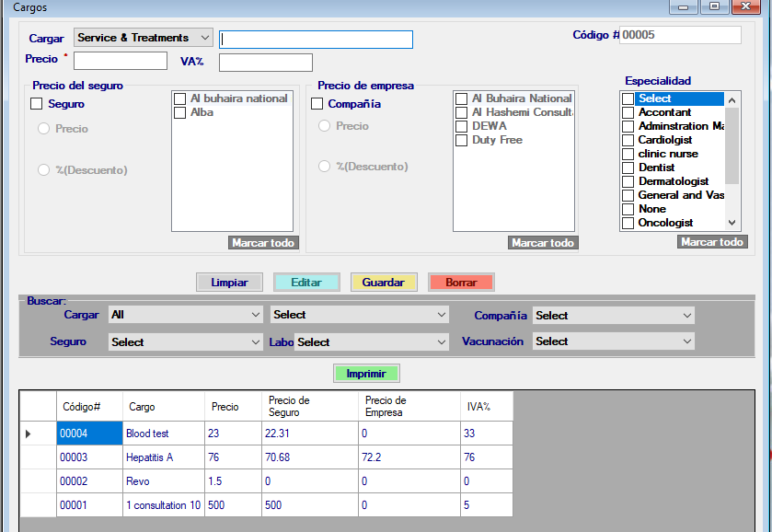Viewport: 772px width, 532px height.
Task: Select the row selector arrow for 00004
Action: (x=29, y=434)
